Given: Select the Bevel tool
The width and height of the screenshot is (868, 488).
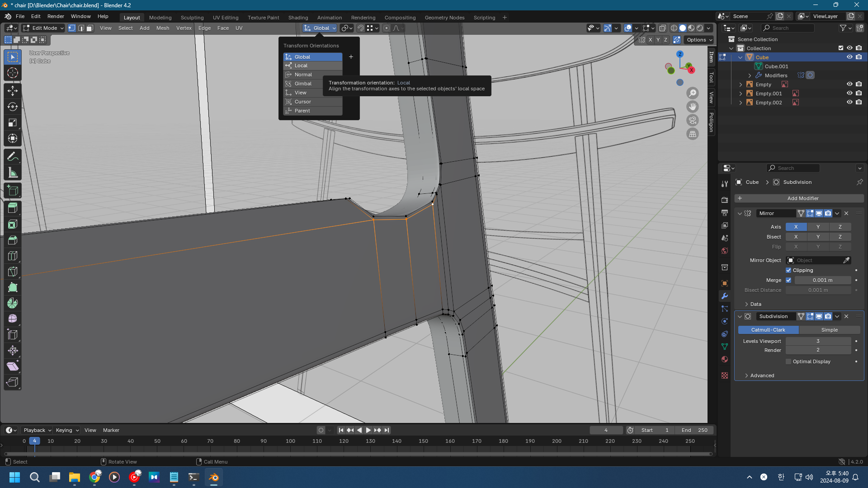Looking at the screenshot, I should [13, 240].
